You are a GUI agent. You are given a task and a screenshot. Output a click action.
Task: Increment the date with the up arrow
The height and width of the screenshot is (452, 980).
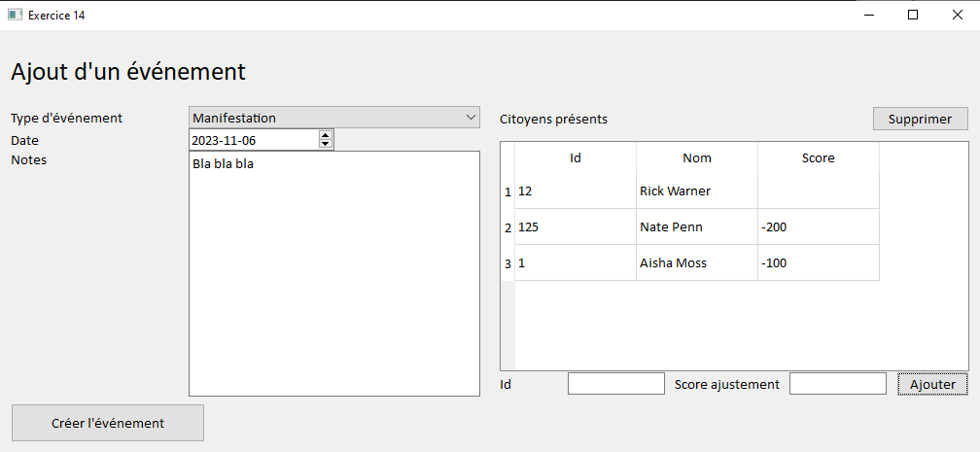click(x=325, y=135)
